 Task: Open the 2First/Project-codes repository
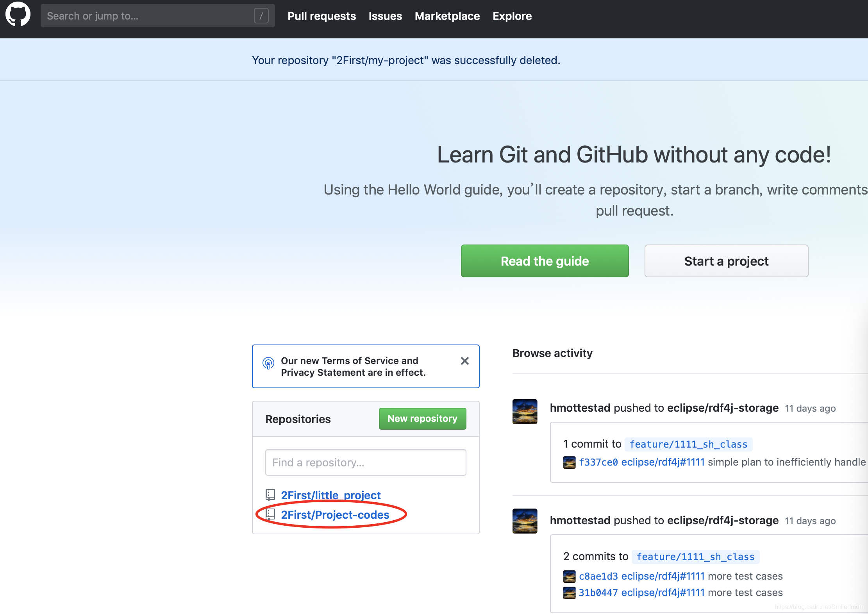click(335, 515)
